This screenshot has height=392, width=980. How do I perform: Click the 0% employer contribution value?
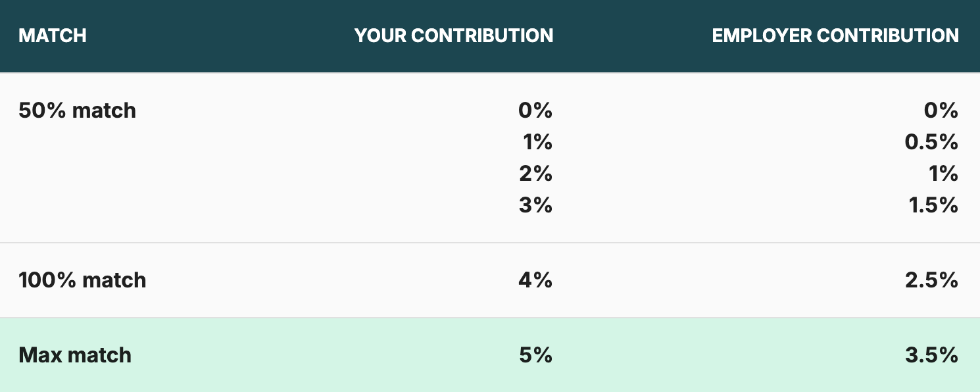tap(941, 110)
